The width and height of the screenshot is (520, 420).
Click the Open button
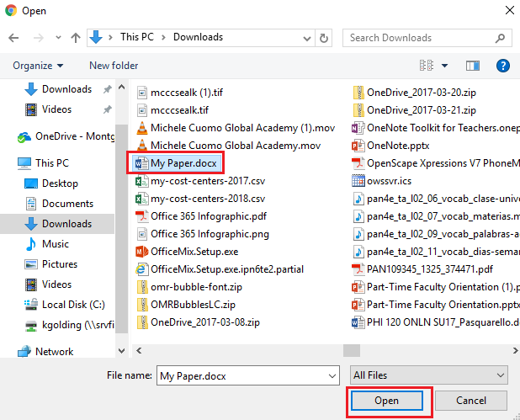[387, 401]
